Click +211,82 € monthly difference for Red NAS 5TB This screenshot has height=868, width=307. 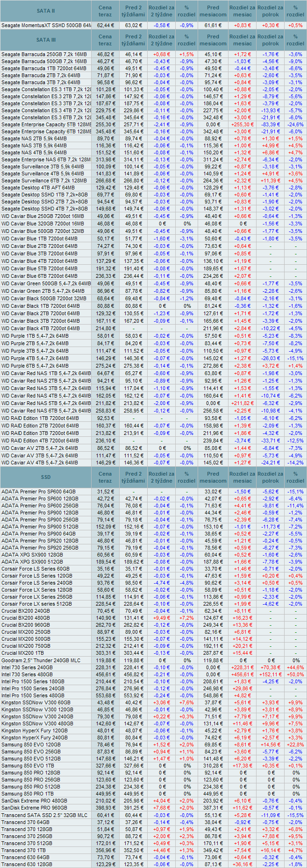pos(242,403)
